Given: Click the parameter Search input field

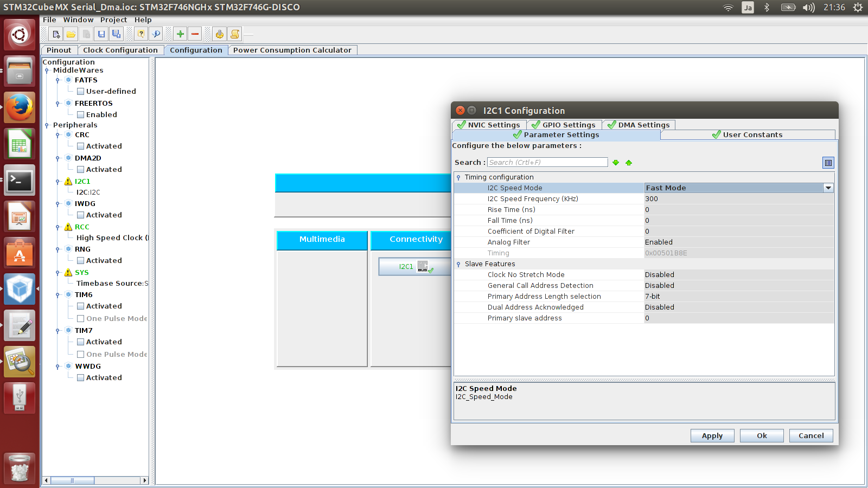Looking at the screenshot, I should click(547, 162).
